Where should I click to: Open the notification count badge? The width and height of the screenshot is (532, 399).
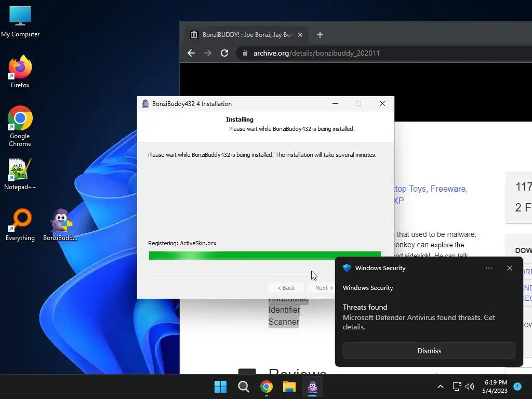pos(517,386)
